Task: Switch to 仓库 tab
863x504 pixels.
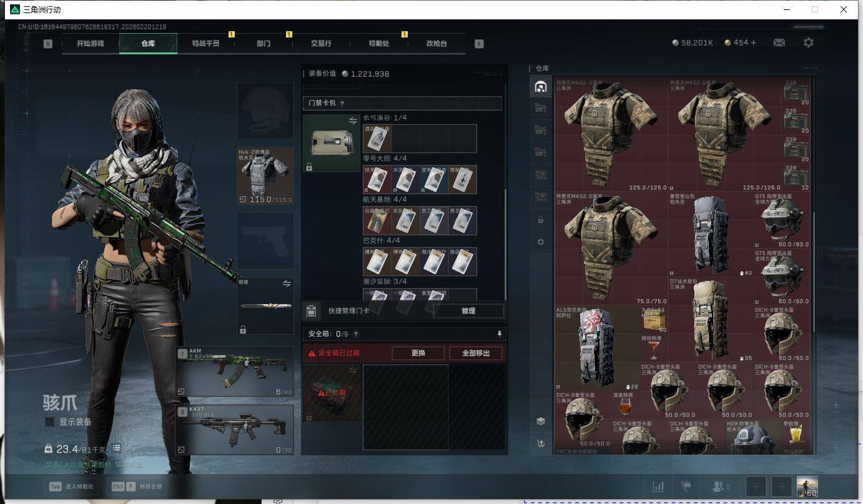Action: point(148,44)
